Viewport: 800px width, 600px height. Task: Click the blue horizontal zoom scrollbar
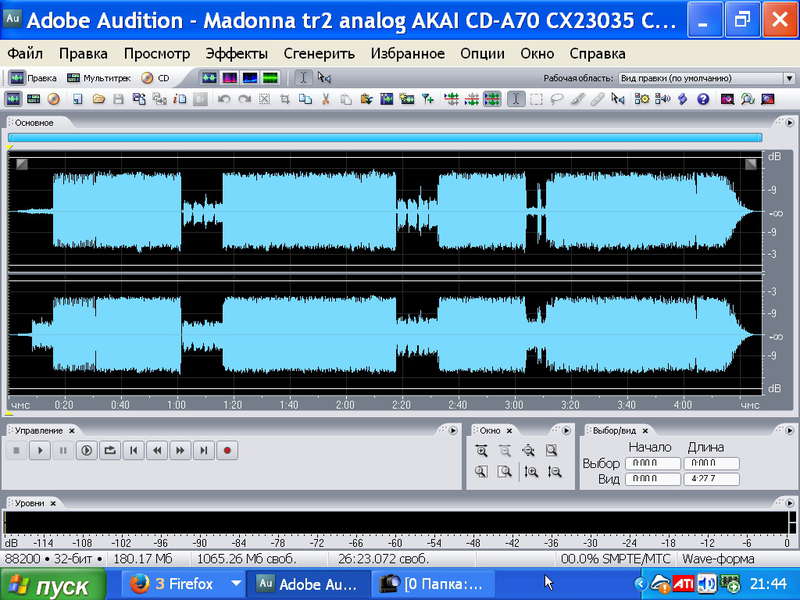(x=385, y=137)
